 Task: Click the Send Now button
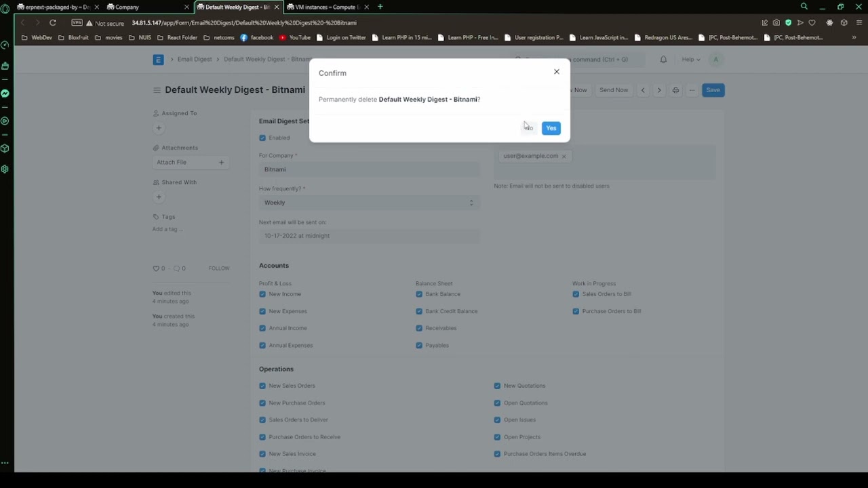[x=614, y=90]
